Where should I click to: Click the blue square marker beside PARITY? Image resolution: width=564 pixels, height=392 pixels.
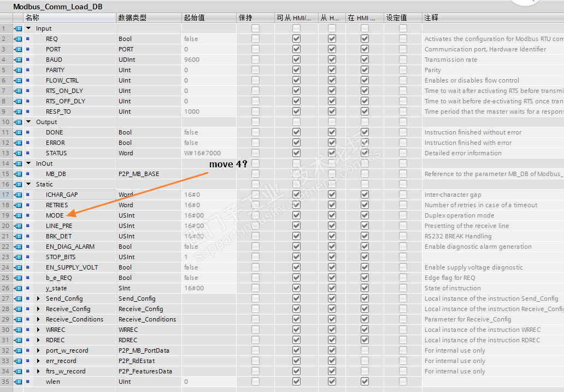coord(28,70)
